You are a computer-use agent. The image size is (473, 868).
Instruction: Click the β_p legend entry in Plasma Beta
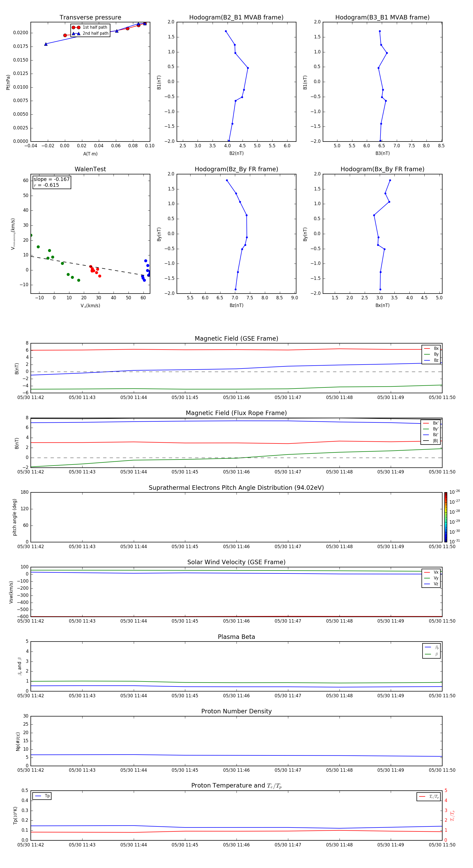click(x=431, y=647)
